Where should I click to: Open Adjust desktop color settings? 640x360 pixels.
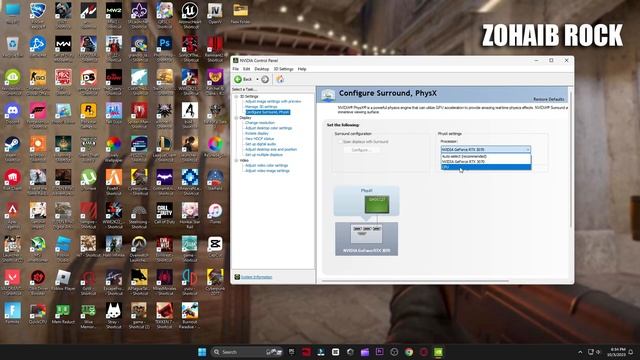click(x=269, y=128)
